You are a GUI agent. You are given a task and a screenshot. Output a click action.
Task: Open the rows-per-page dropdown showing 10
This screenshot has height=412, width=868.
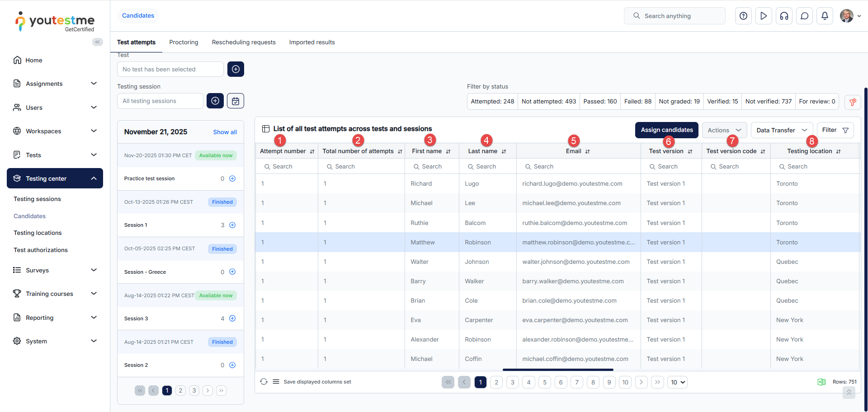click(678, 382)
